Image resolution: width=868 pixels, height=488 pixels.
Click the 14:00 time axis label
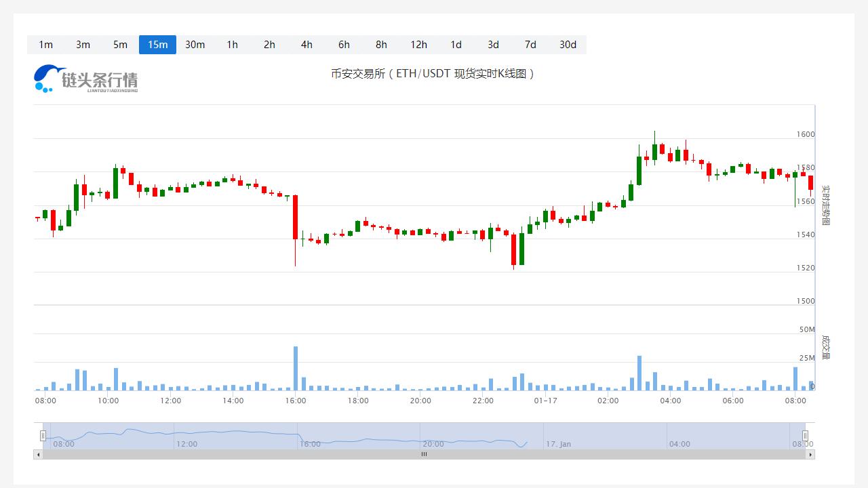(x=233, y=401)
